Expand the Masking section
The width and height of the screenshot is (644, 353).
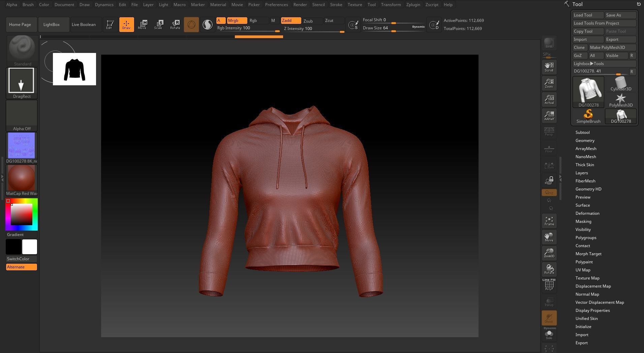pos(583,222)
